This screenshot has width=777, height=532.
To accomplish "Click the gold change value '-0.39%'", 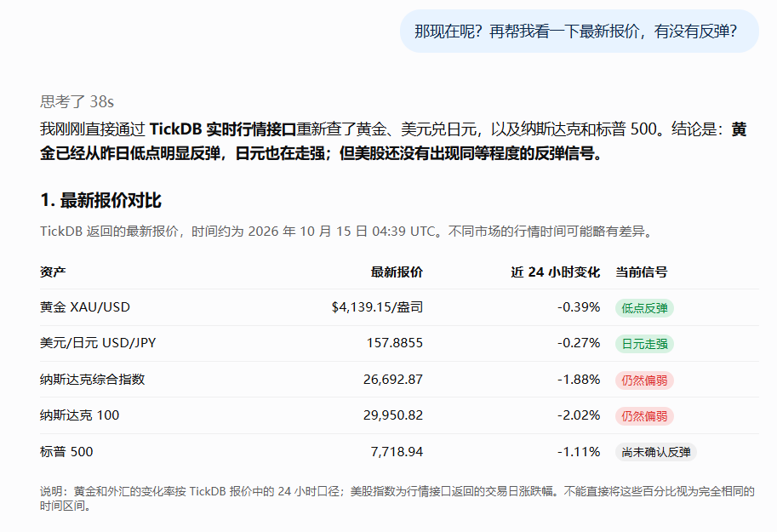I will click(579, 307).
